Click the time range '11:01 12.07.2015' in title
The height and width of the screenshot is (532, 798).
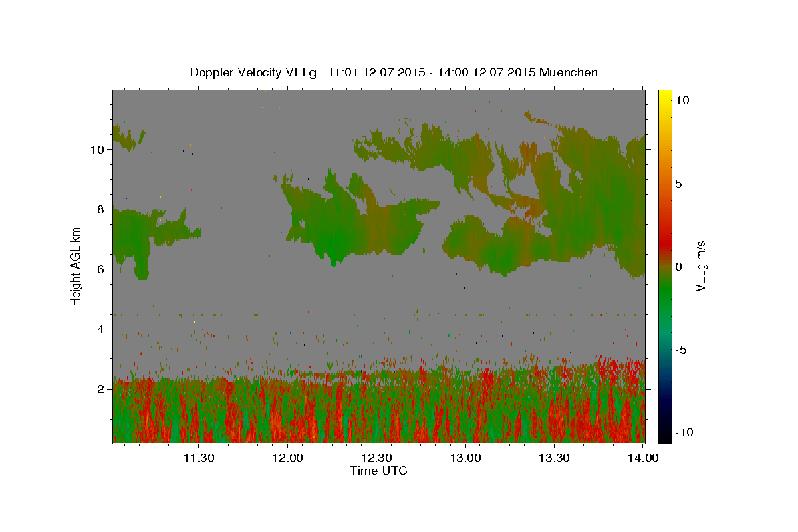[x=377, y=72]
